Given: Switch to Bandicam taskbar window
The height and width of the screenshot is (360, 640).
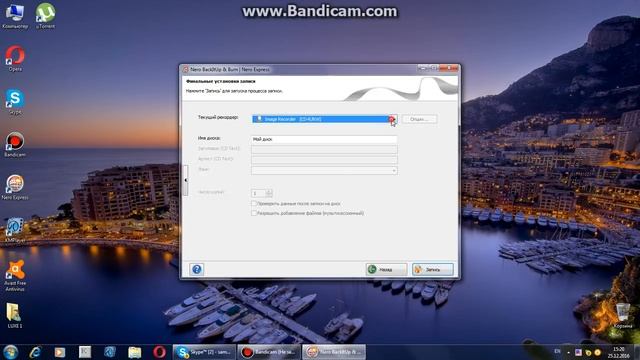Looking at the screenshot, I should 269,352.
